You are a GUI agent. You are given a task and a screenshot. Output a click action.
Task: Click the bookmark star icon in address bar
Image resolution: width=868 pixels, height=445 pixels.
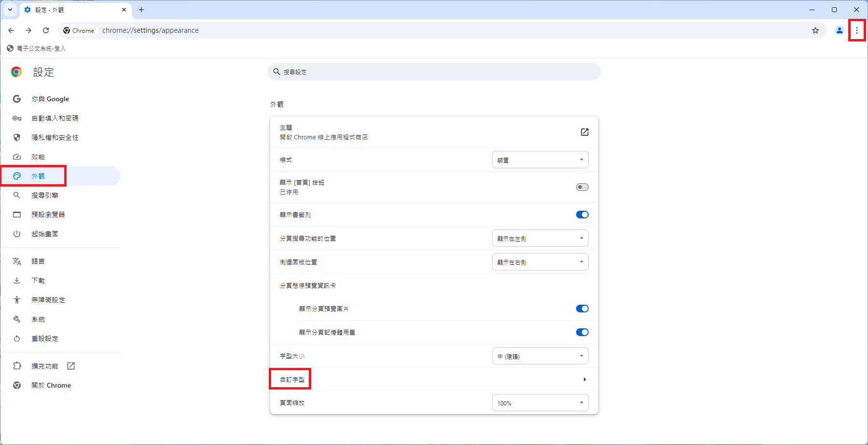coord(815,30)
